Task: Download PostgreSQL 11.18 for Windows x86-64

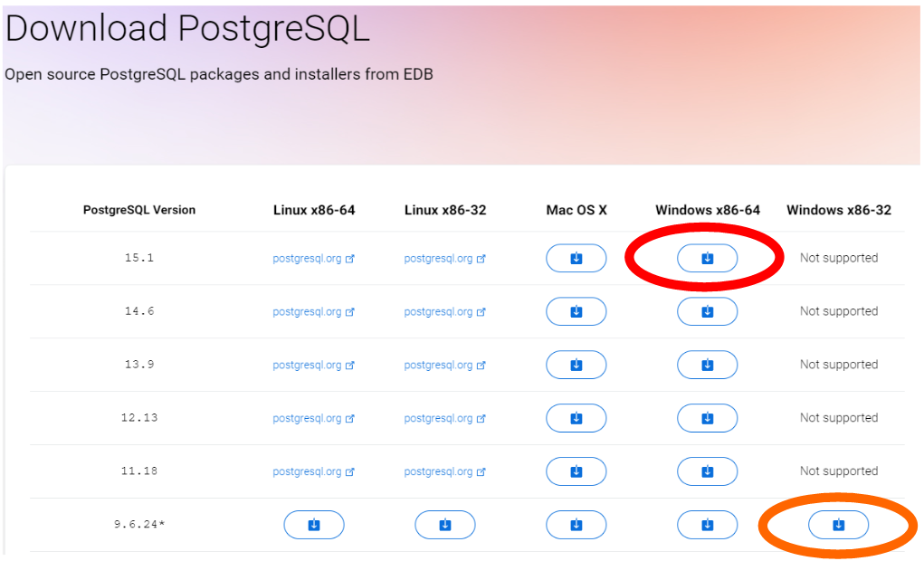Action: pos(707,471)
